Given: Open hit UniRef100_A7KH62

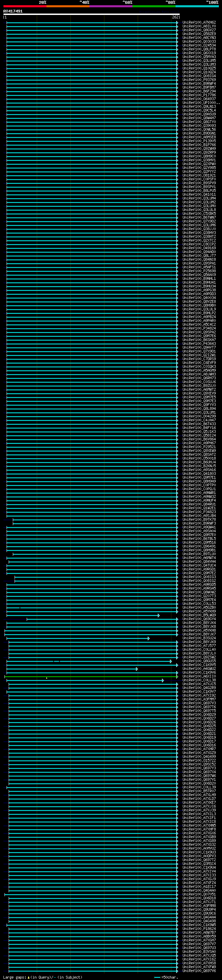Looking at the screenshot, I should click(x=199, y=23).
